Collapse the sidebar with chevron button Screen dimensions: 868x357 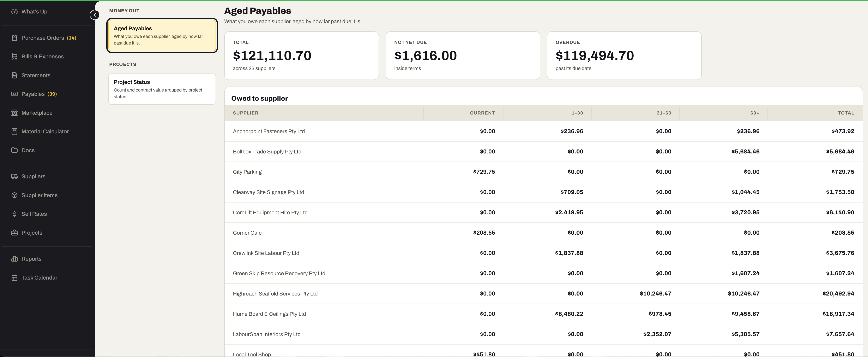coord(95,15)
